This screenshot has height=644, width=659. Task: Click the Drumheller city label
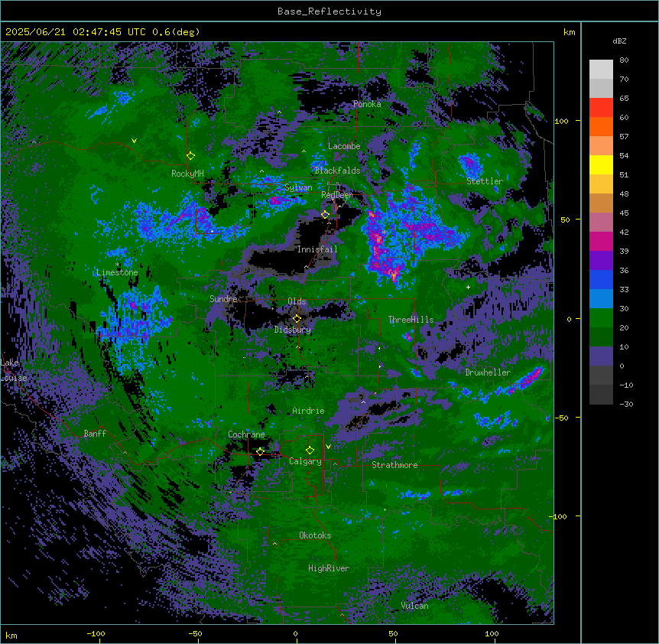point(488,372)
